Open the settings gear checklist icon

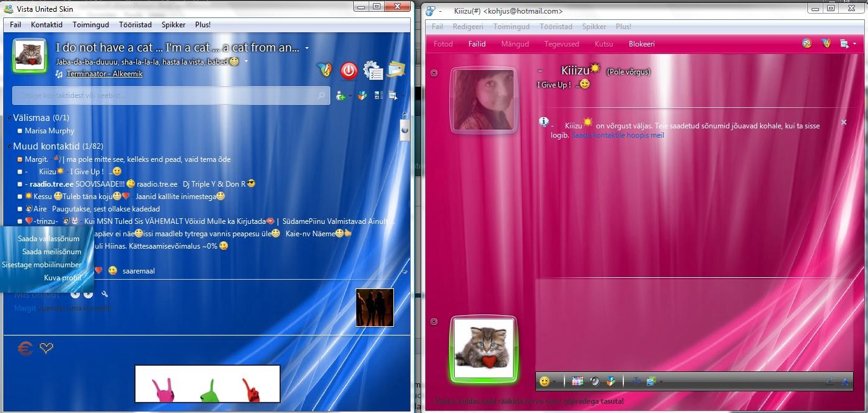[x=372, y=71]
